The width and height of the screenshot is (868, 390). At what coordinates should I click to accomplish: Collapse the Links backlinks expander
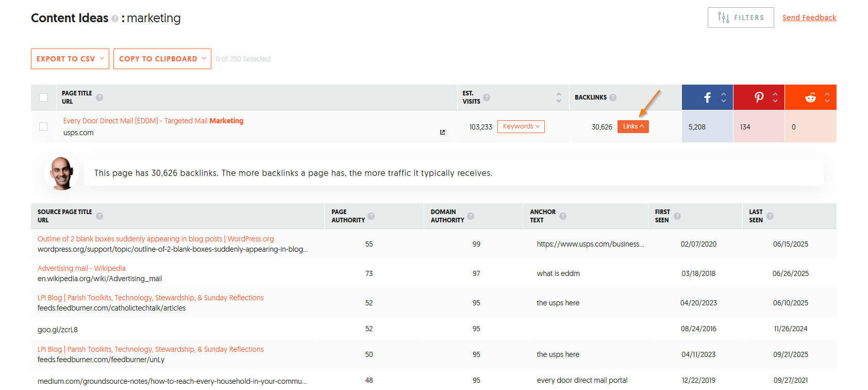(633, 126)
